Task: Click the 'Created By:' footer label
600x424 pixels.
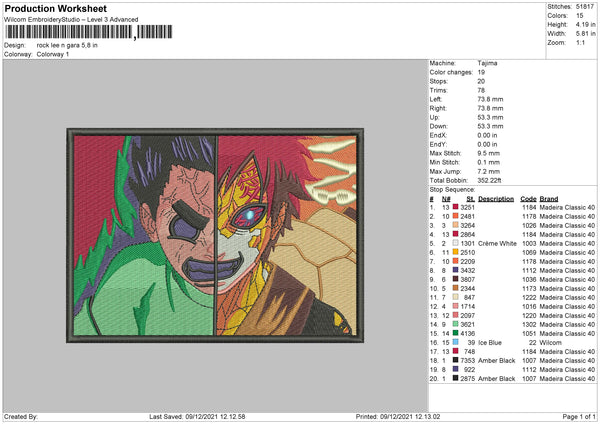Action: (21, 416)
